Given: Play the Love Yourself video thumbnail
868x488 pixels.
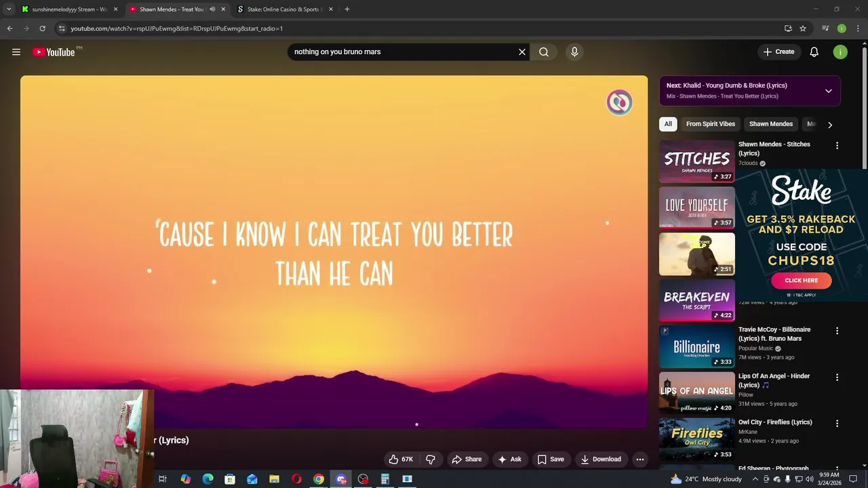Looking at the screenshot, I should [x=697, y=207].
